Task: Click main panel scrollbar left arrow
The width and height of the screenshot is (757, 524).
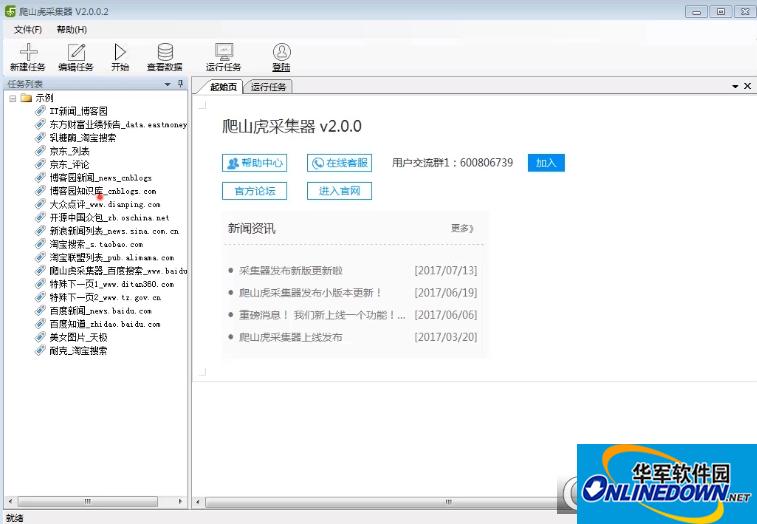Action: 197,502
